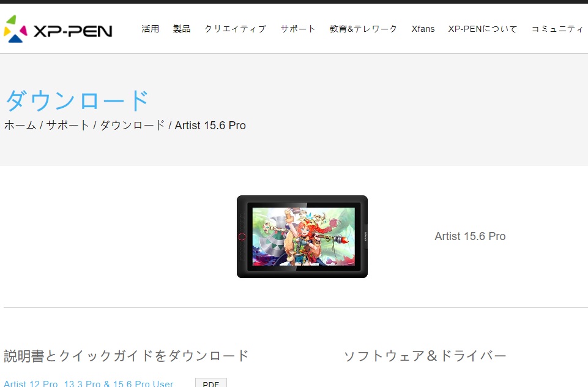This screenshot has width=588, height=387.
Task: Click the Artist 15.6 Pro product label
Action: point(471,236)
